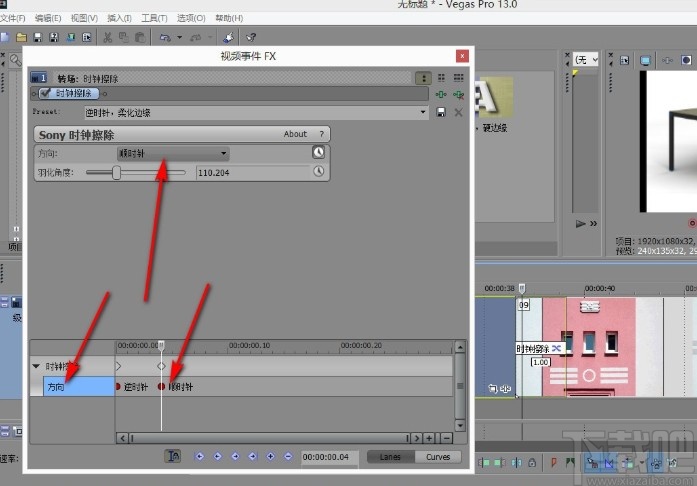Create a keyframe with the plus diamond
The width and height of the screenshot is (697, 486).
270,456
